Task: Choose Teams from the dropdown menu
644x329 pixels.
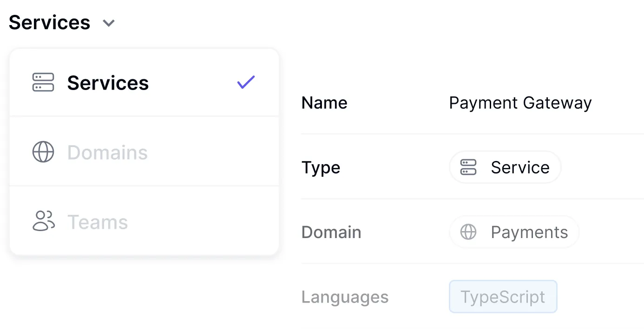Action: pos(98,222)
